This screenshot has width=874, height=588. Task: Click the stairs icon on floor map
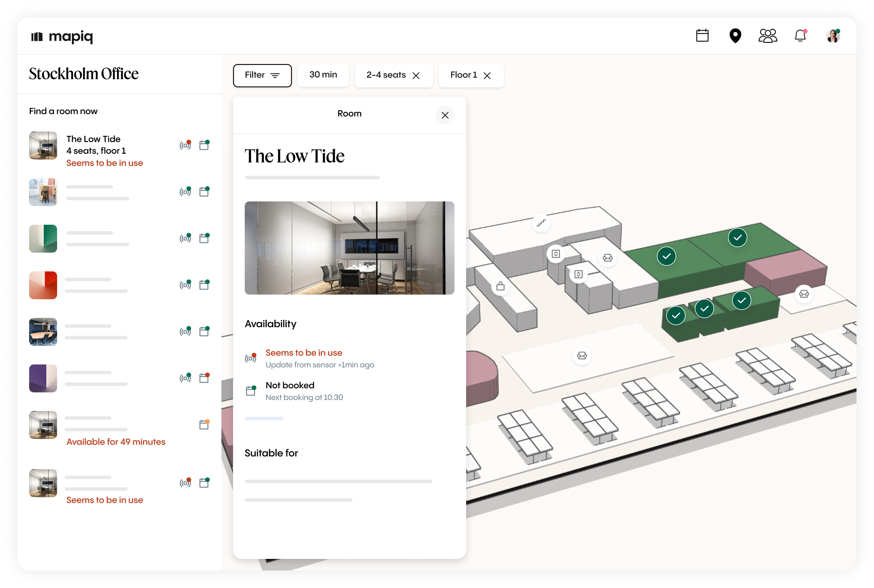(x=541, y=223)
